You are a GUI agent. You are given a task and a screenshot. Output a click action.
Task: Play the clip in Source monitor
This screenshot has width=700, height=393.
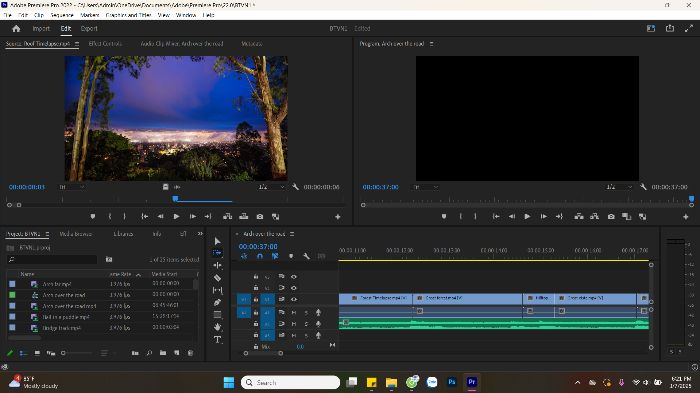[x=176, y=217]
